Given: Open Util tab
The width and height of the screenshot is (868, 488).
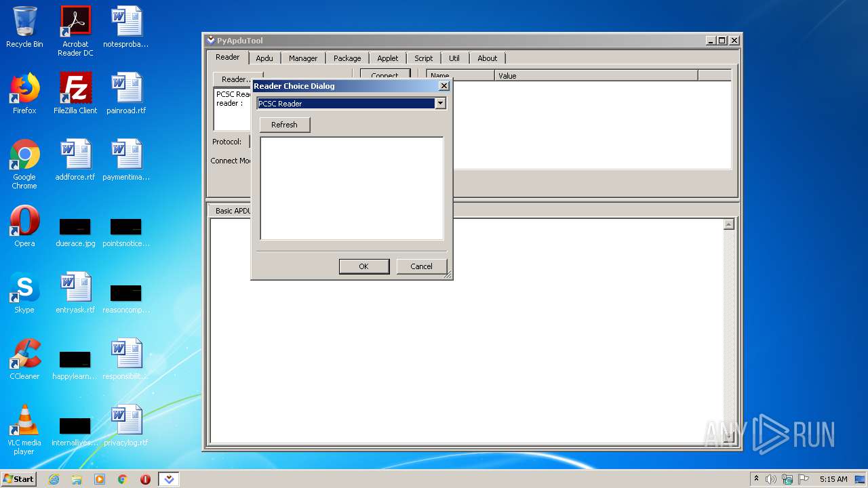Looking at the screenshot, I should (454, 58).
